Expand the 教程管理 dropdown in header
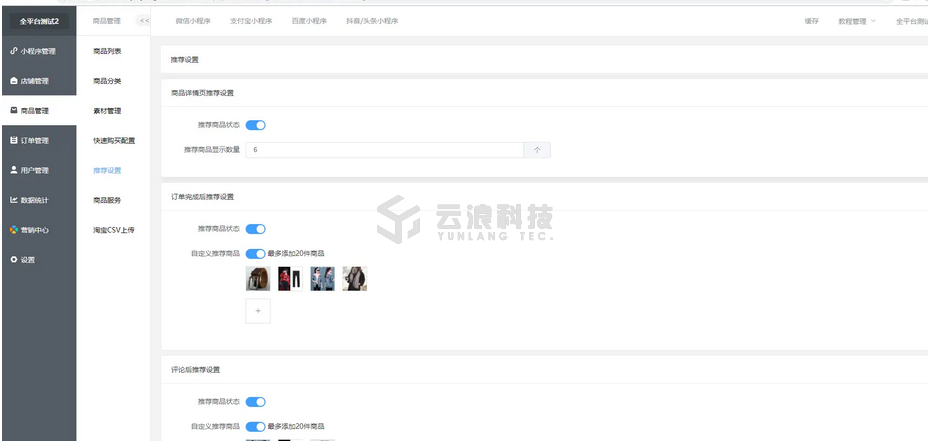Viewport: 931px width, 441px height. coord(857,21)
